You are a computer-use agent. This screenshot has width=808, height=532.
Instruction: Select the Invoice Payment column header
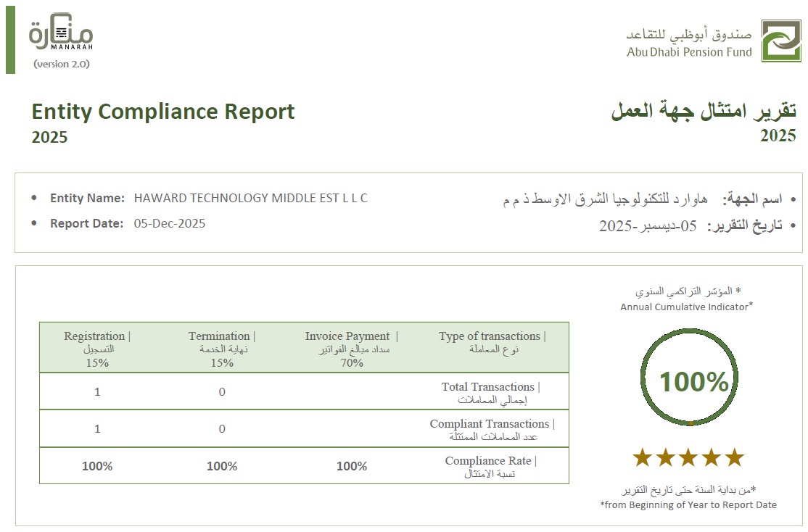pos(352,348)
